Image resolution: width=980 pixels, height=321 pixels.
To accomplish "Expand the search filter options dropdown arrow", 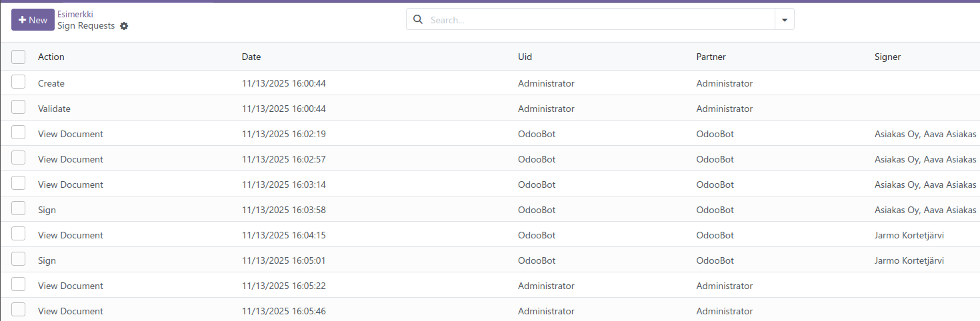I will [784, 20].
